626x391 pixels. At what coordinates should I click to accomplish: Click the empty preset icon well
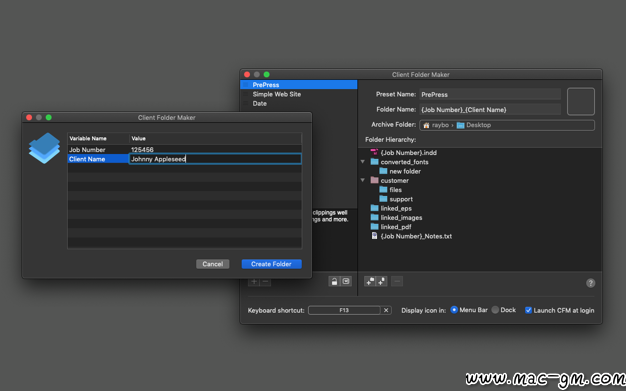[580, 101]
